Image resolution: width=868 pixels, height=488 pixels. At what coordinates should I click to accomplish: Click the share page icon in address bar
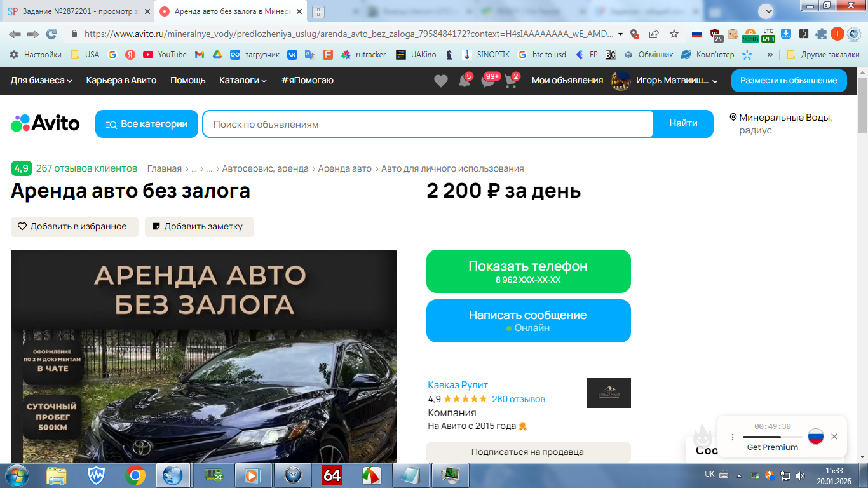tap(654, 34)
